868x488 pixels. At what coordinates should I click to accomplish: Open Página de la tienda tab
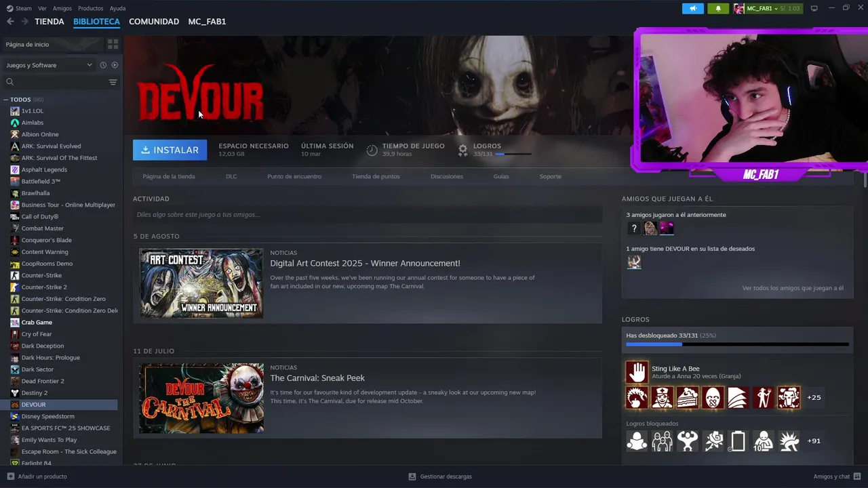click(x=169, y=176)
